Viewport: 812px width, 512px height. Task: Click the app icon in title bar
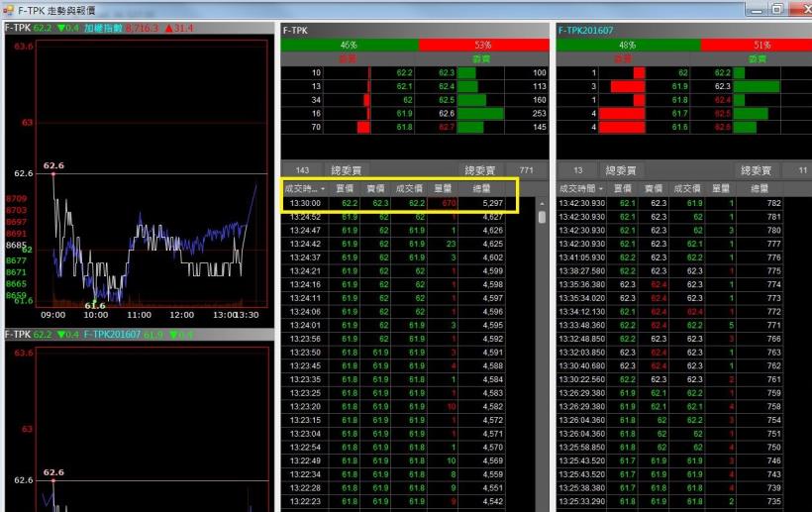9,8
